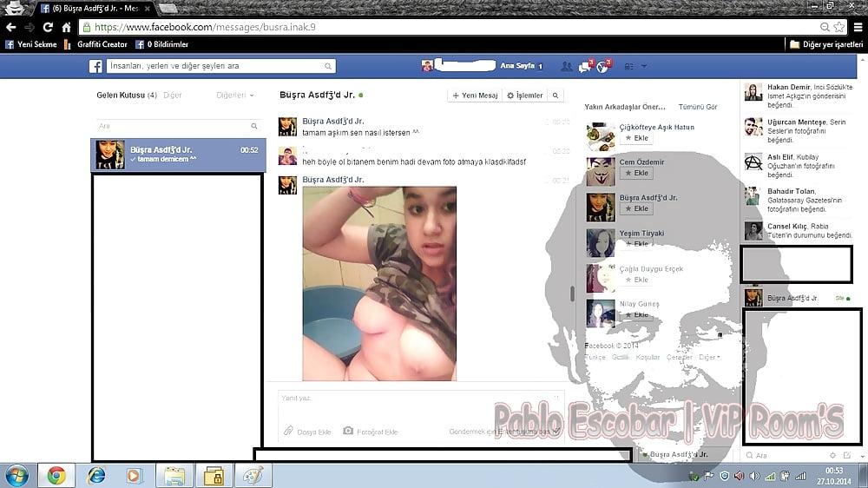
Task: Click the Fotoğraf Ekle attachment option
Action: pos(371,432)
